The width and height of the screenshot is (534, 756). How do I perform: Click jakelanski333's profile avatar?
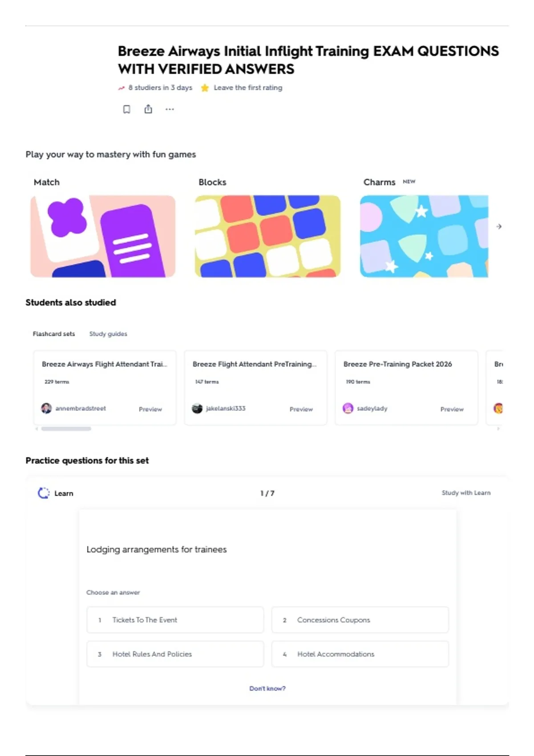(197, 408)
